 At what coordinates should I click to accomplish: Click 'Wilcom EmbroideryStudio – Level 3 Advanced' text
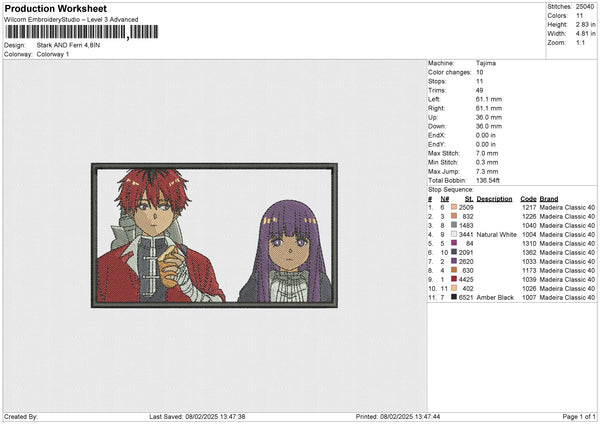point(71,20)
